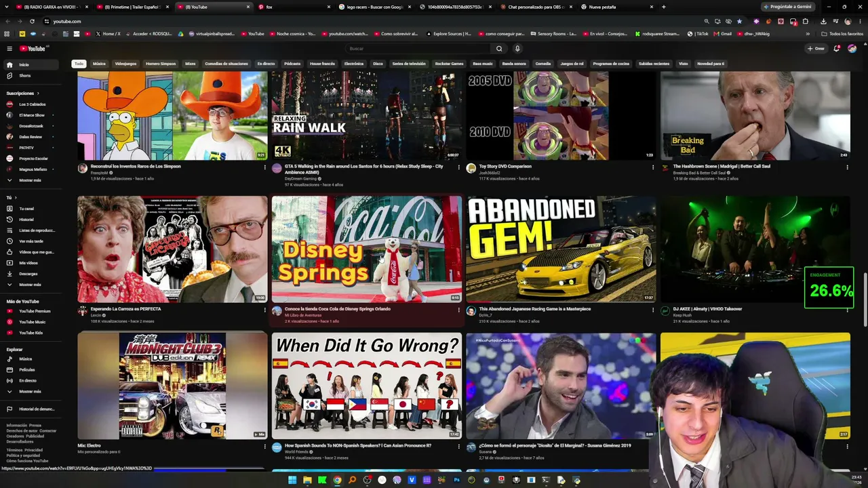Screen dimensions: 868x488
Task: Reload the page in the browser
Action: pyautogui.click(x=32, y=21)
